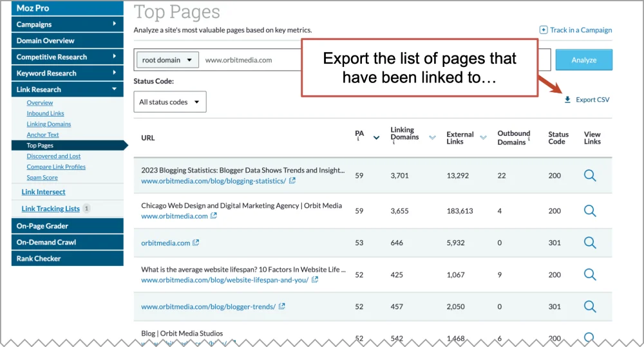The image size is (644, 347).
Task: Click the '2023 Blogging Statistics' page title
Action: click(243, 170)
